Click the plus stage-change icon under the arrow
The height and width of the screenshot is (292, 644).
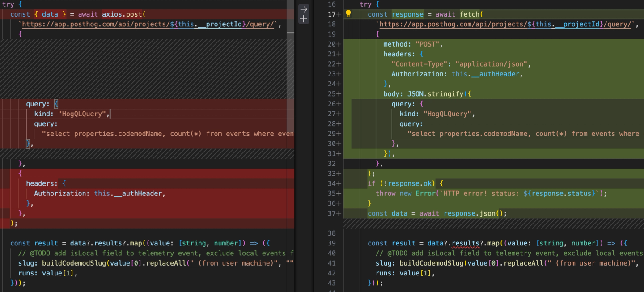click(x=304, y=19)
